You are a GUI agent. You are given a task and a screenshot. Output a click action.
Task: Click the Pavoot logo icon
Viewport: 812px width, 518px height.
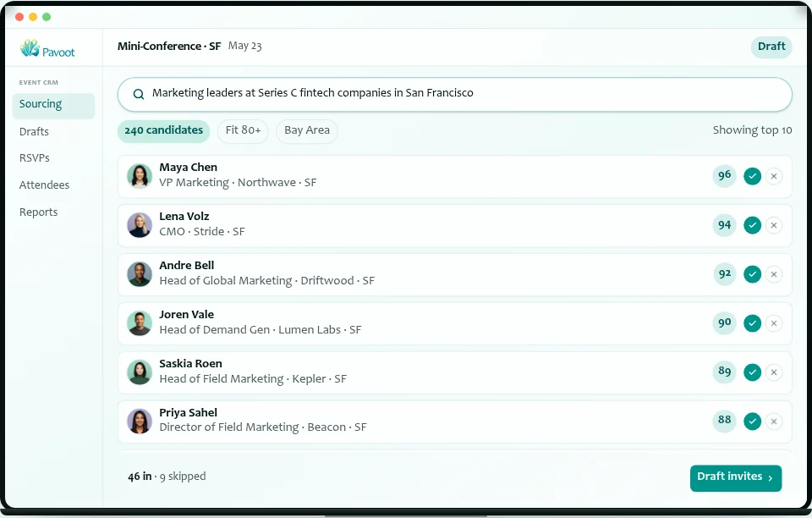point(30,48)
